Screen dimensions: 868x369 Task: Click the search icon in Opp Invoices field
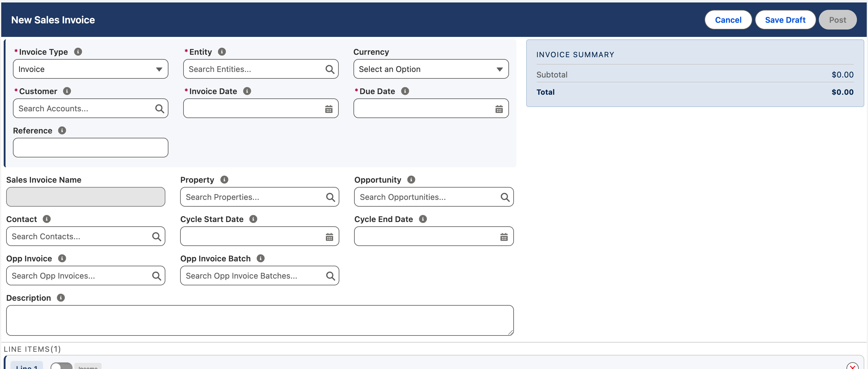156,276
